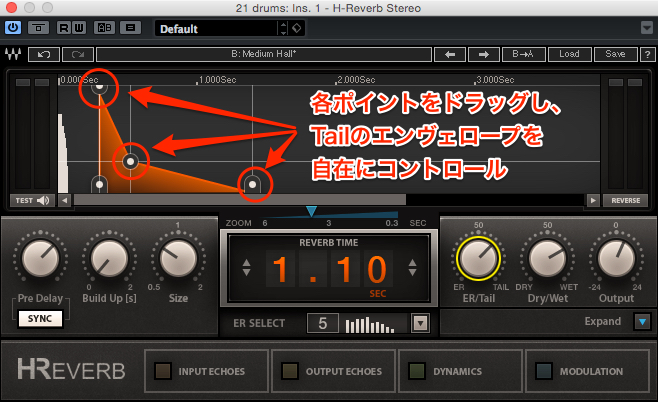This screenshot has width=658, height=402.
Task: Click the copy settings icon next to A/B
Action: [x=131, y=28]
